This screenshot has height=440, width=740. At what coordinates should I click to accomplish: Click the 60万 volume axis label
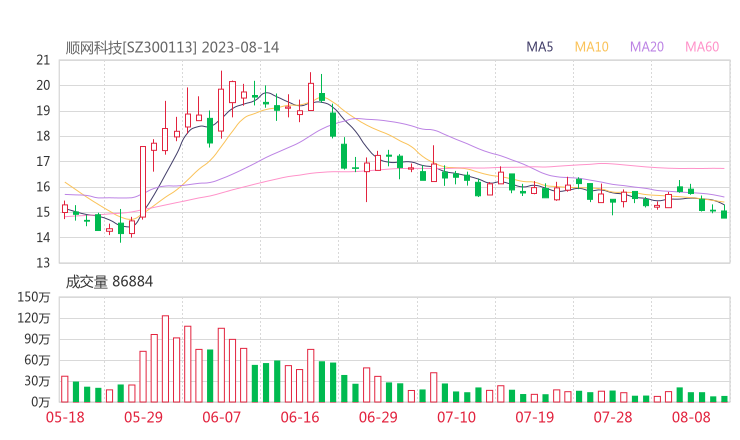point(37,360)
